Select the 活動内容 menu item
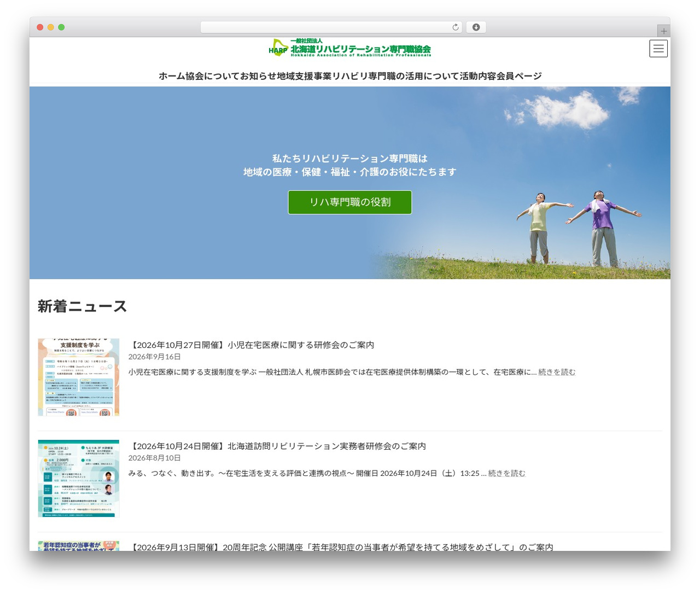The image size is (700, 593). pos(477,76)
